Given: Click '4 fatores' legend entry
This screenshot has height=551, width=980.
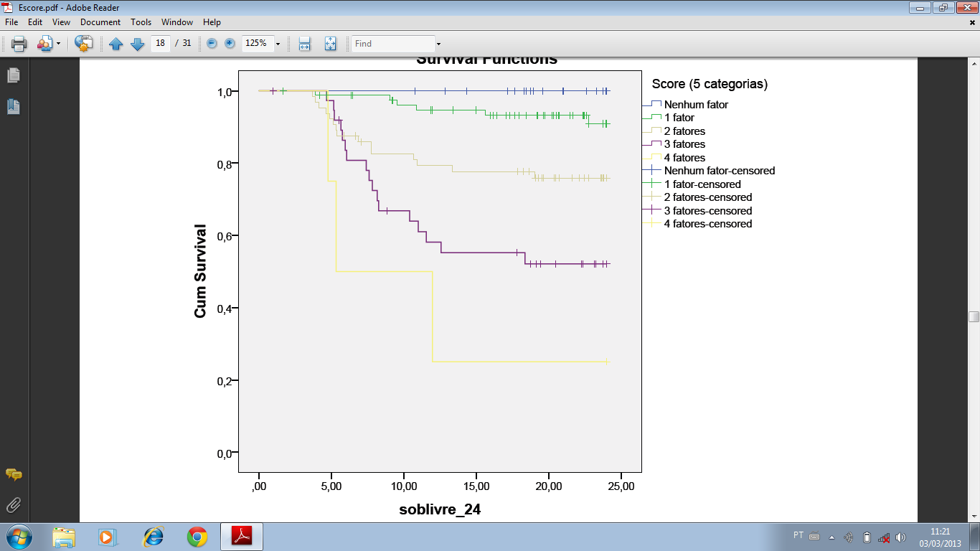Looking at the screenshot, I should 684,158.
